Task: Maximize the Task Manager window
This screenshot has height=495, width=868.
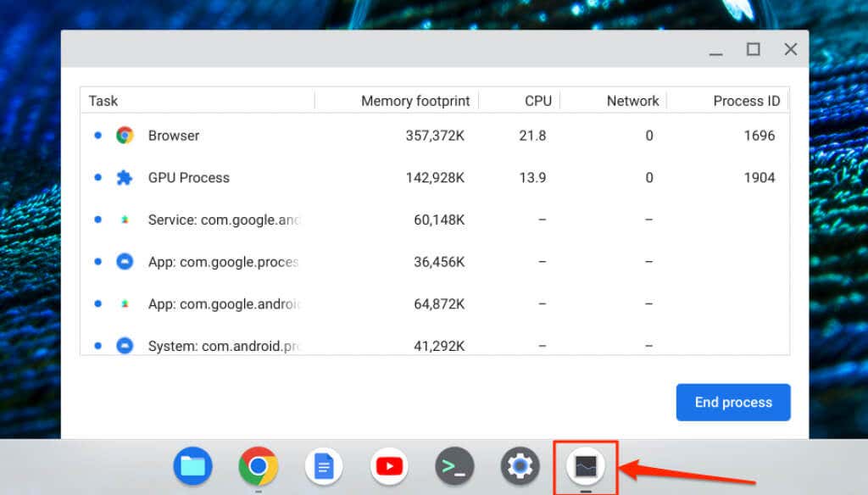Action: [x=753, y=49]
